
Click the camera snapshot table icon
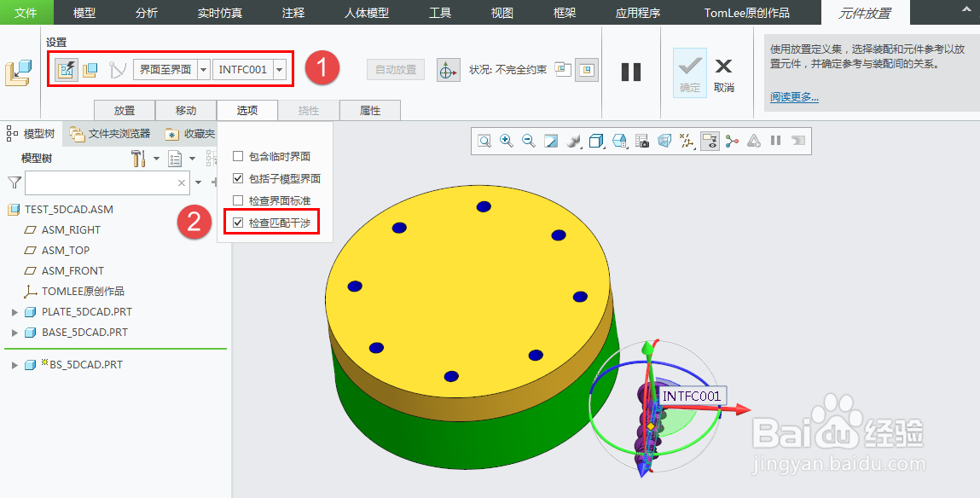pyautogui.click(x=642, y=141)
